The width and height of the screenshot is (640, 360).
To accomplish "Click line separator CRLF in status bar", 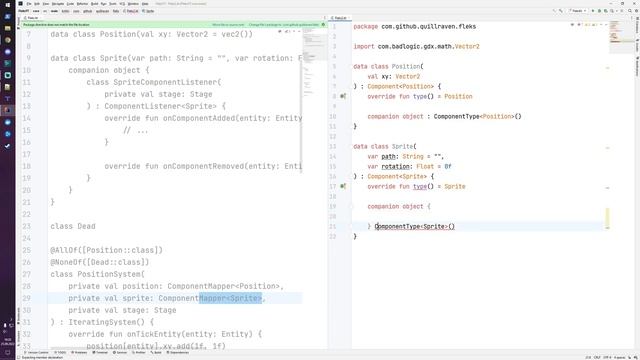I will tap(597, 357).
